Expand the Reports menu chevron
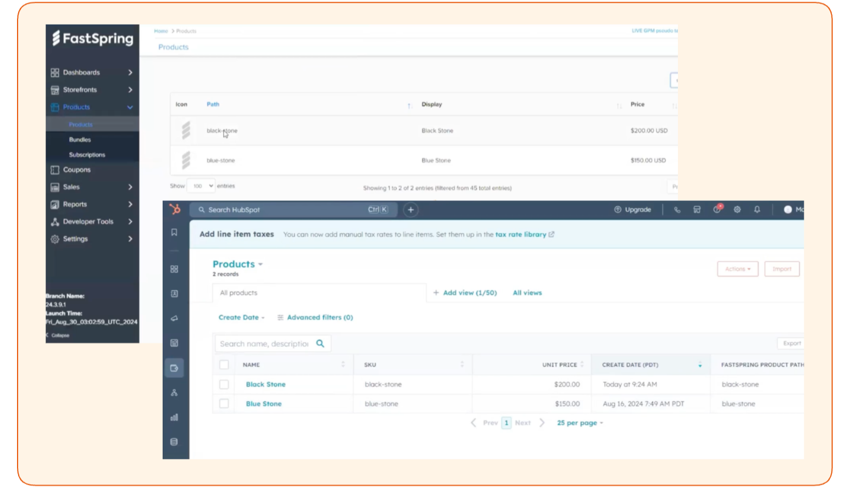 [x=130, y=205]
